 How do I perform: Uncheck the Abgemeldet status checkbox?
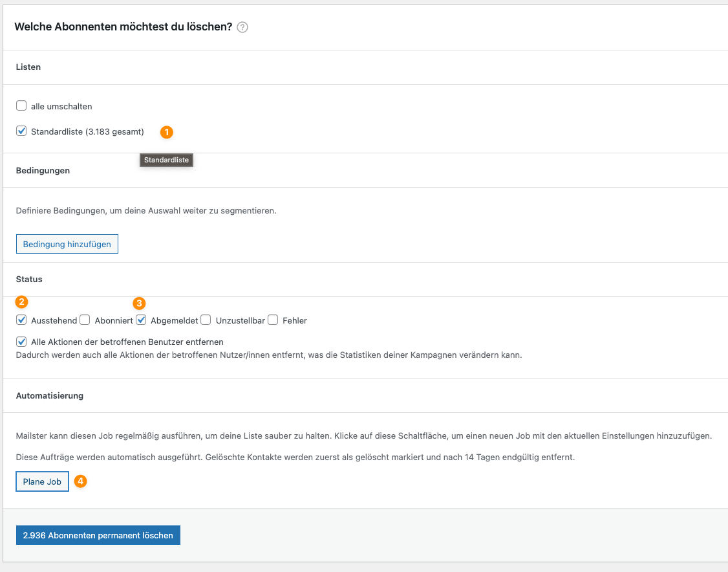[141, 320]
